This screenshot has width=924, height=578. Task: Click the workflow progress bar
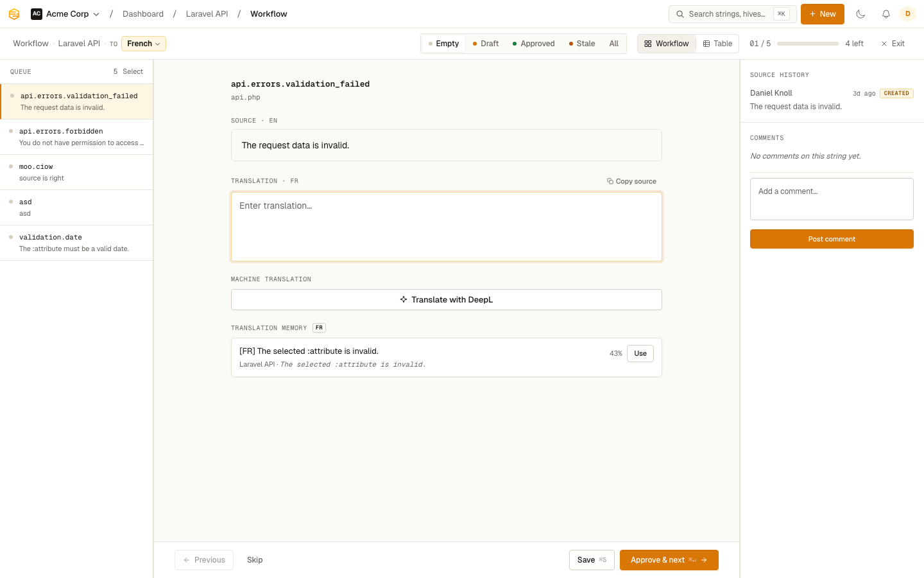click(808, 44)
